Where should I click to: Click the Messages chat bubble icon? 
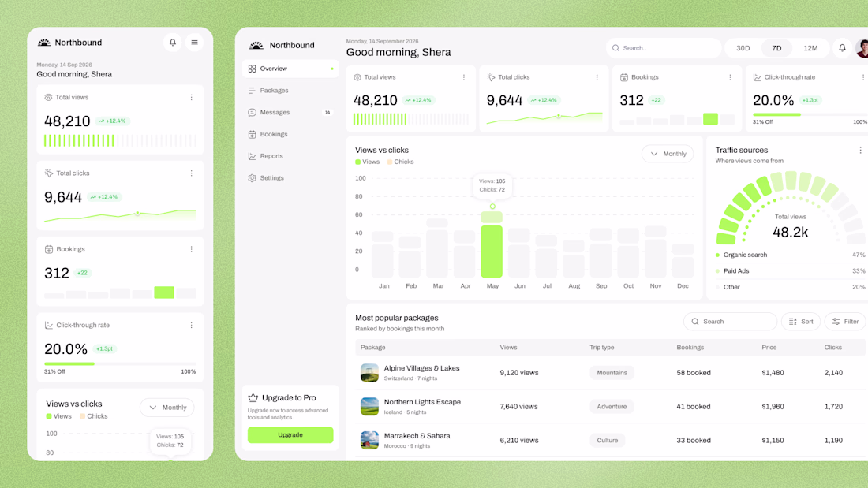click(252, 112)
